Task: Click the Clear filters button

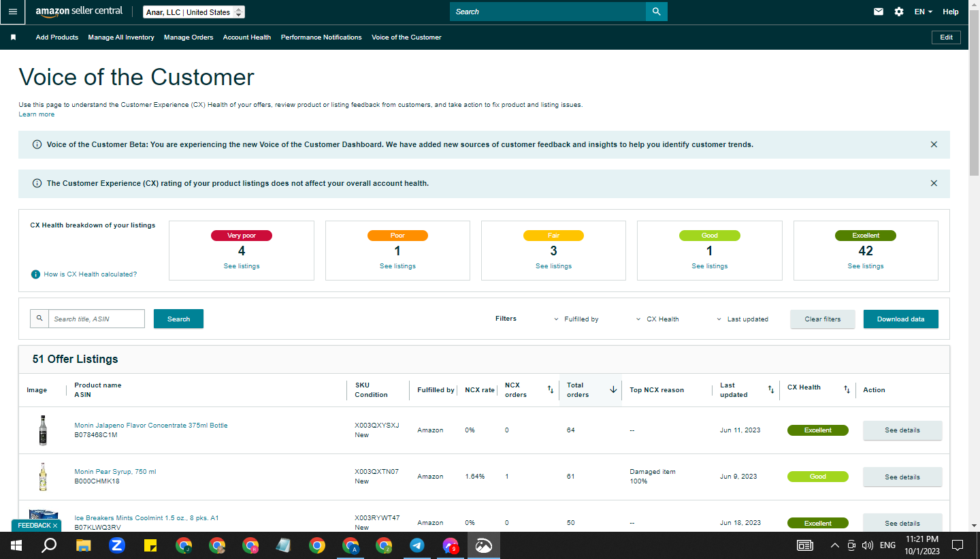Action: pos(823,319)
